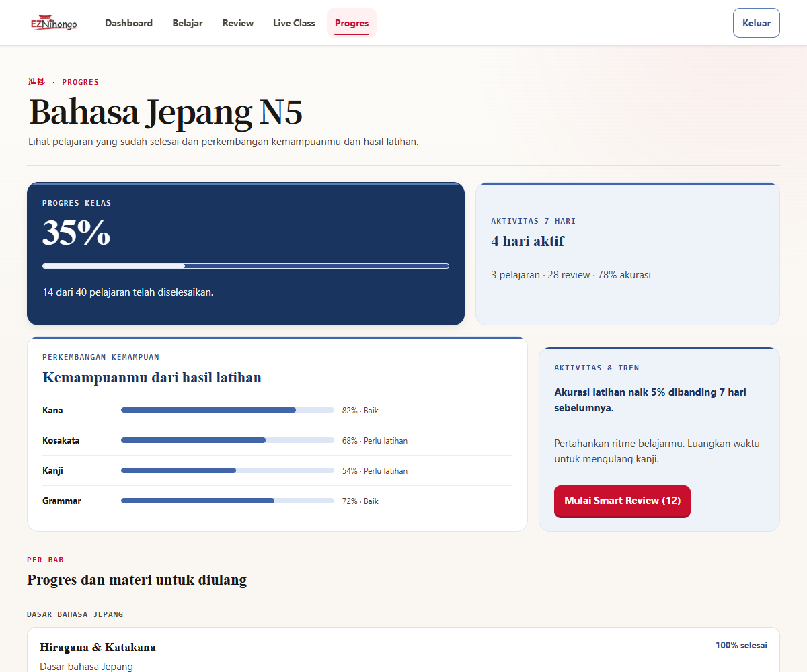Screen dimensions: 807x672
Task: Open the Hiragana & Katakana chapter card
Action: tap(403, 650)
